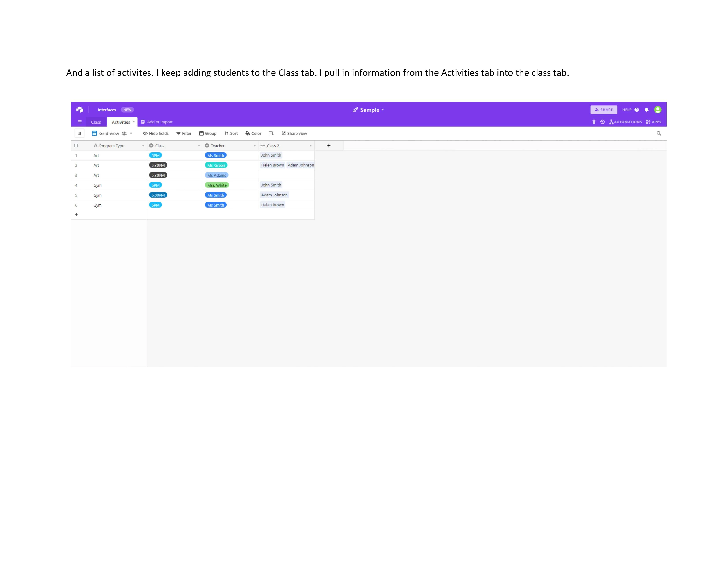The image size is (728, 563).
Task: Click the Program Type text field icon
Action: coord(95,145)
